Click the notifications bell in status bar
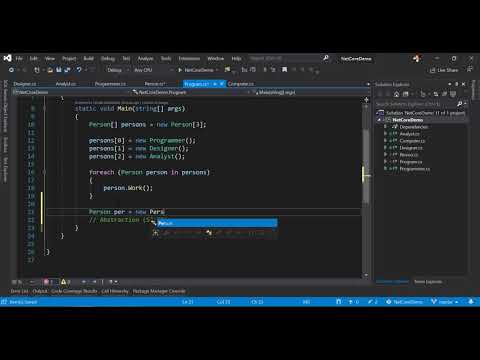The width and height of the screenshot is (480, 360). pos(471,302)
